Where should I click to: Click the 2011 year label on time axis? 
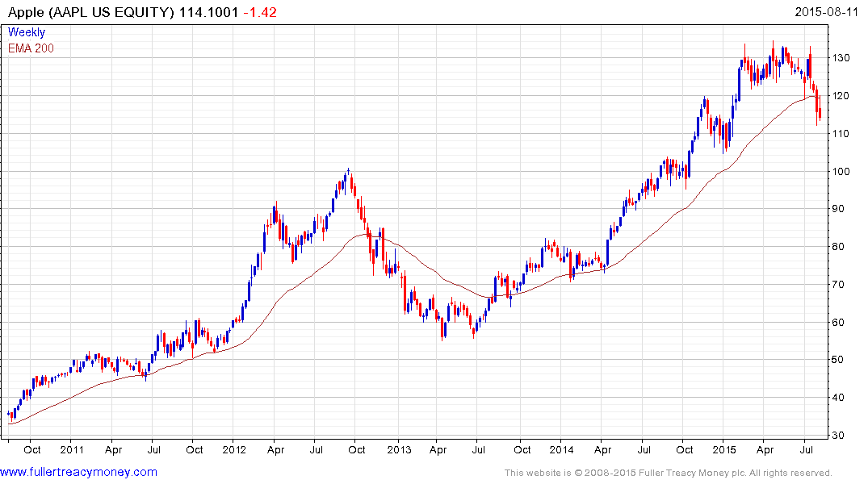(x=72, y=449)
